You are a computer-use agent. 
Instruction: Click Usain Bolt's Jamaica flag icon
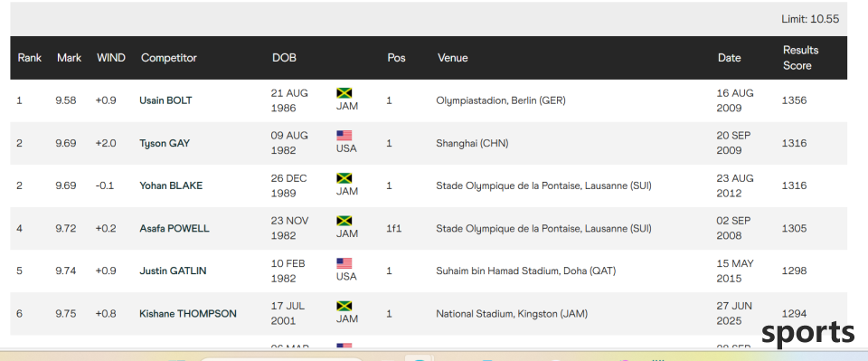[344, 93]
